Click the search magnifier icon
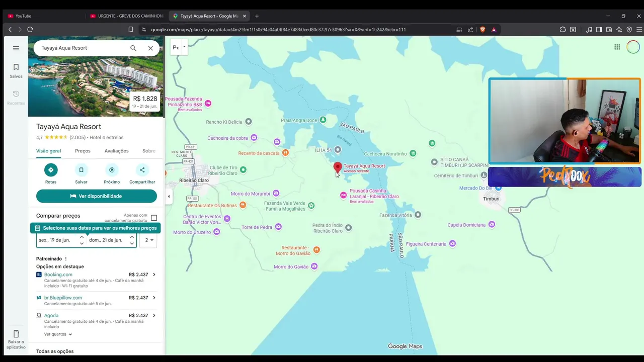Viewport: 644px width, 362px height. point(133,48)
